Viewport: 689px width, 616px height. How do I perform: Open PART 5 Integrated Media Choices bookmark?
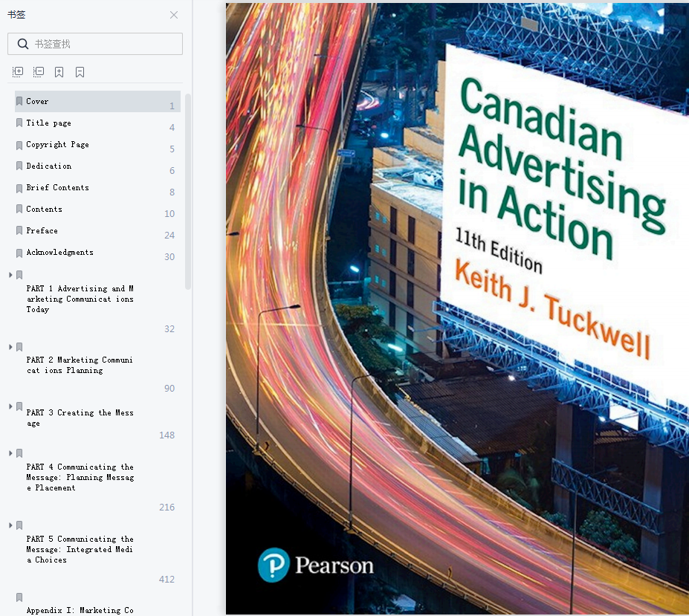[x=80, y=549]
